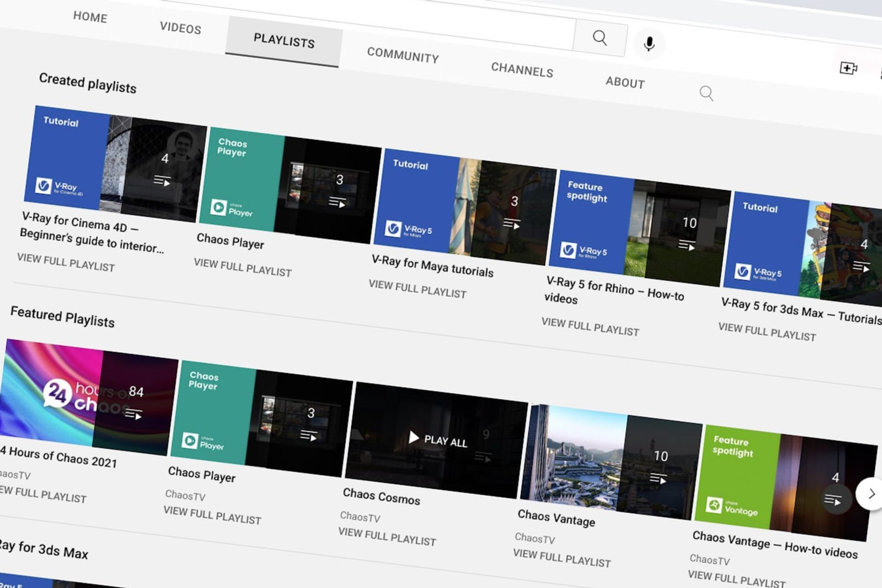Viewport: 882px width, 588px height.
Task: Click the create video camera icon
Action: click(848, 68)
